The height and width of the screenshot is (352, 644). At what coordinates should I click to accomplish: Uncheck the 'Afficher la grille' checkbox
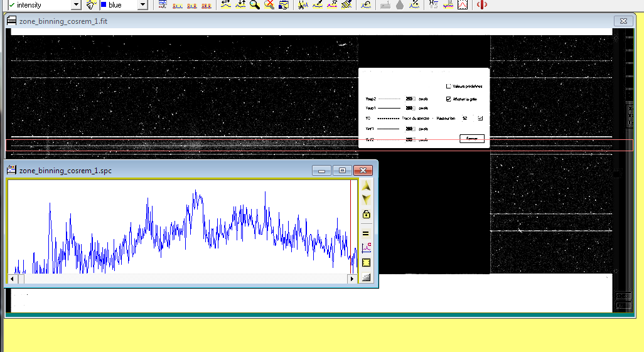(448, 99)
